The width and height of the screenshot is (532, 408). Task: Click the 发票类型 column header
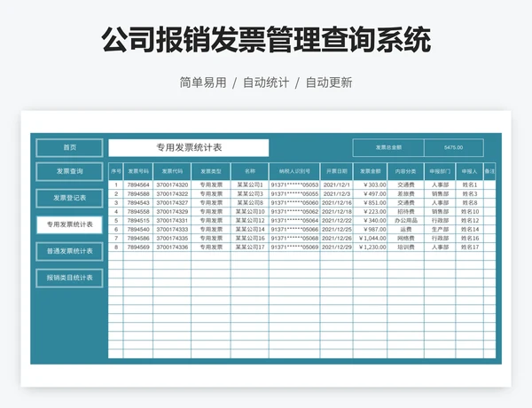point(211,171)
